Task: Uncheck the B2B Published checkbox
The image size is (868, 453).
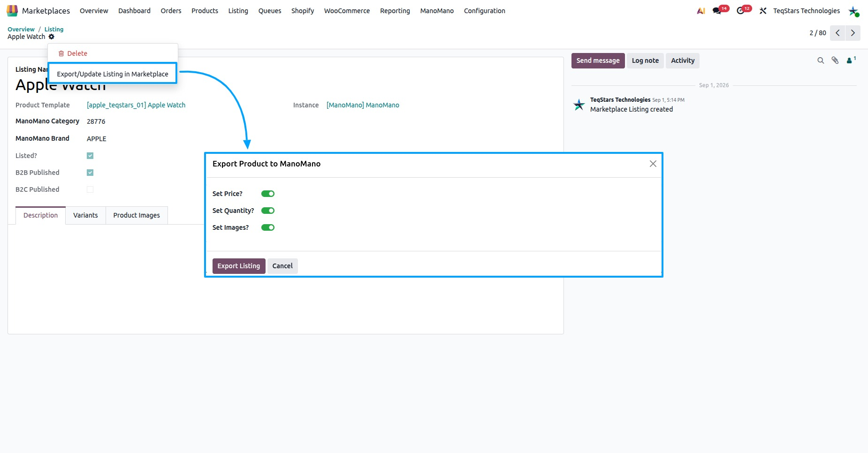Action: pos(90,173)
